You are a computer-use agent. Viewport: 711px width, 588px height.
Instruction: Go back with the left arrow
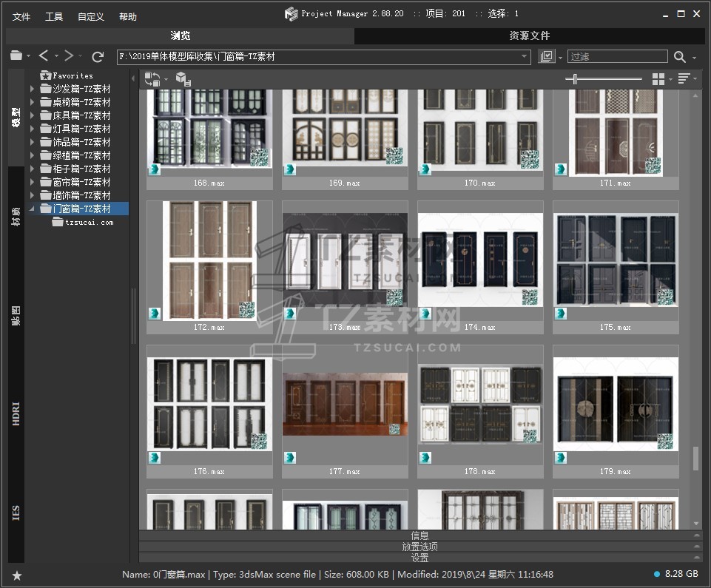coord(44,56)
